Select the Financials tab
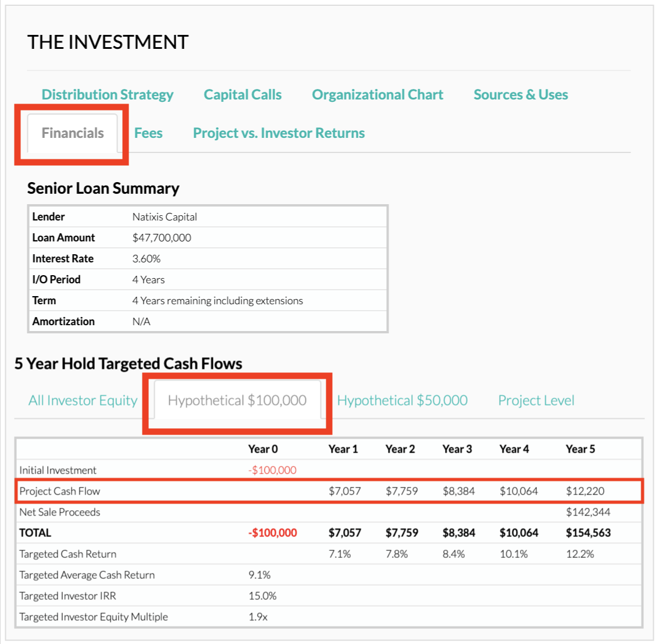 (x=72, y=133)
